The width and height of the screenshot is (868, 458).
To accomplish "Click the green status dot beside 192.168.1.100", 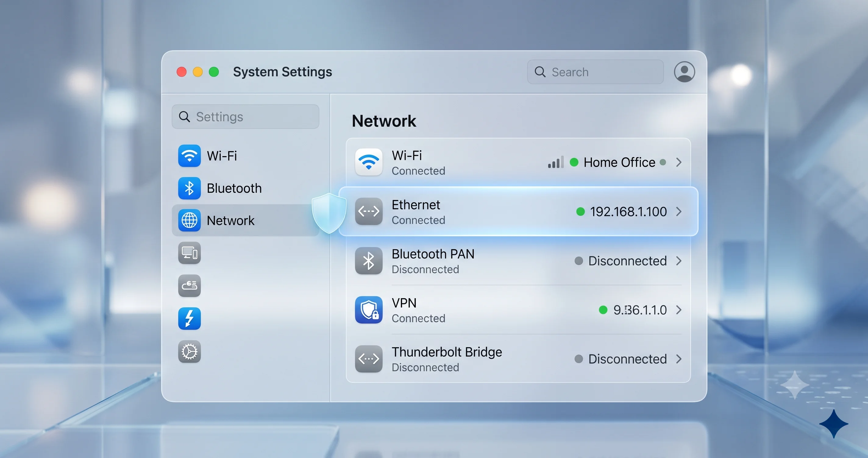I will [580, 211].
